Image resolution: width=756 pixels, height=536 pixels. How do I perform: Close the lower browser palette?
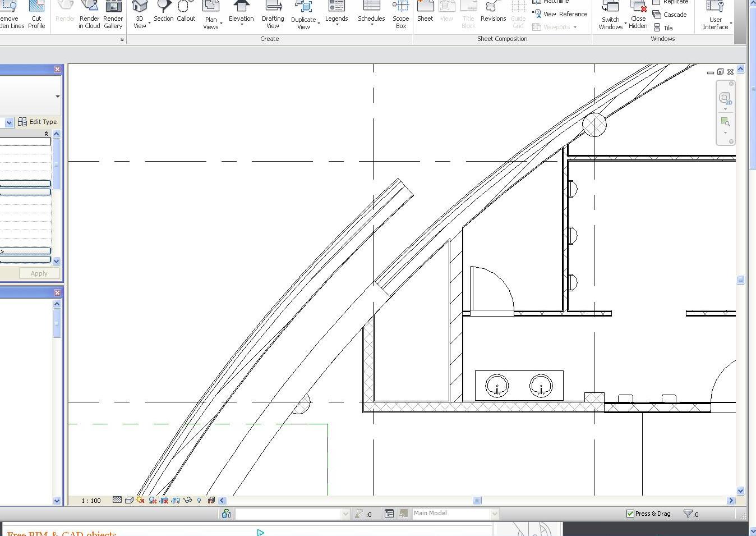tap(57, 292)
